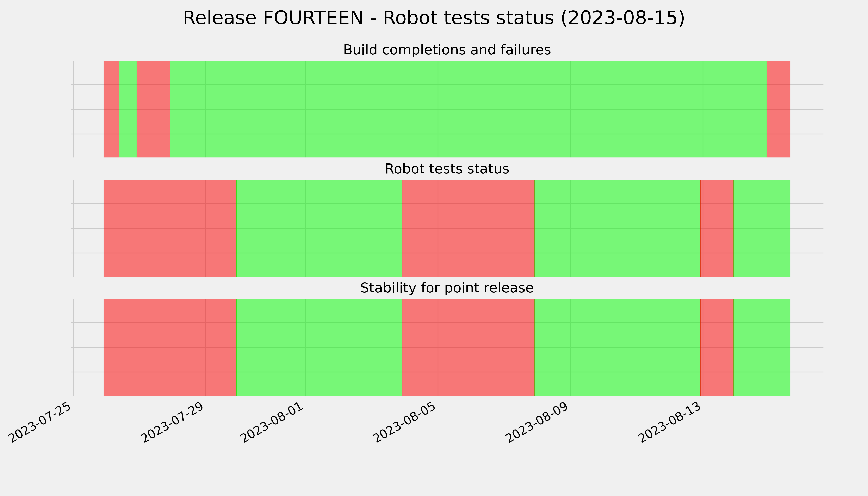
Task: Click the first narrow red band in Build chart
Action: (x=111, y=109)
